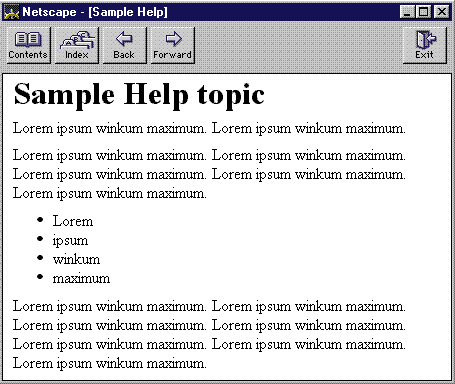Click the Netscape title bar icon

[x=11, y=12]
